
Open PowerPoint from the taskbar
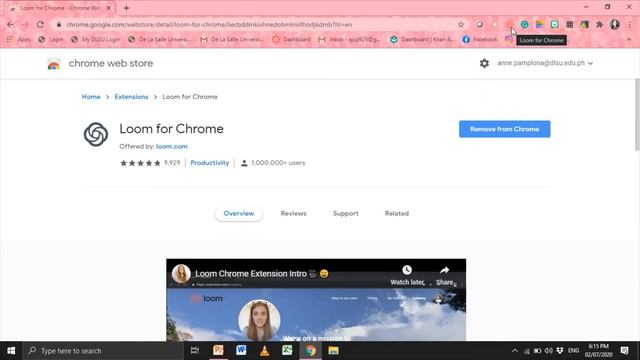(218, 351)
